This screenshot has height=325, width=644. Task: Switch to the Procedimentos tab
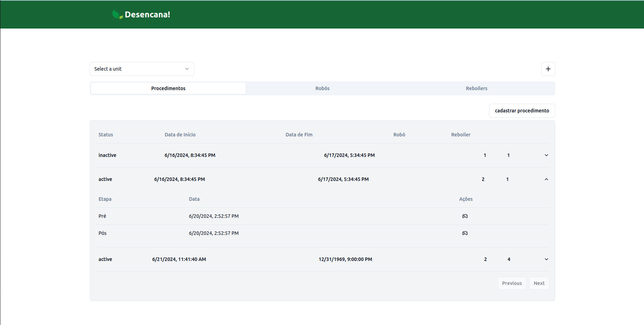(168, 88)
